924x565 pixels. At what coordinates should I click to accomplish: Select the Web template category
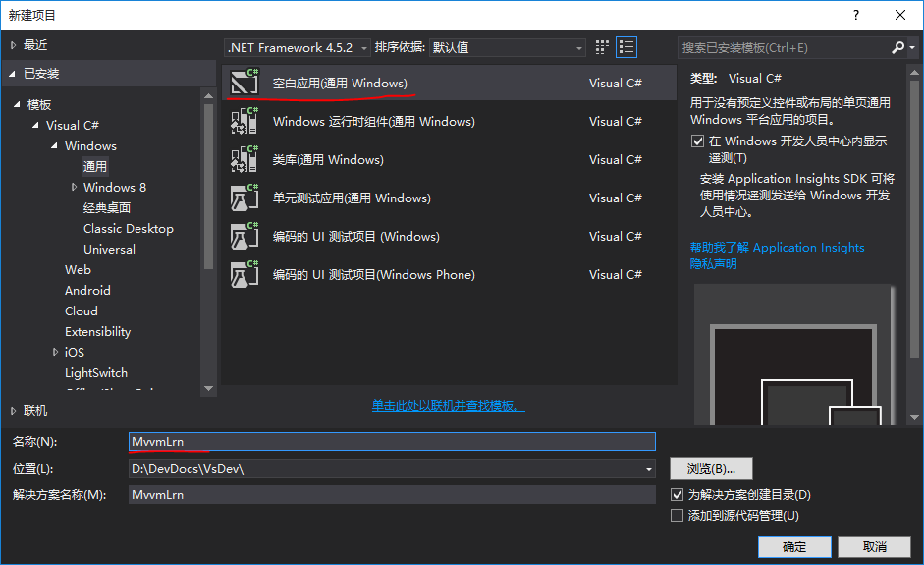(78, 269)
